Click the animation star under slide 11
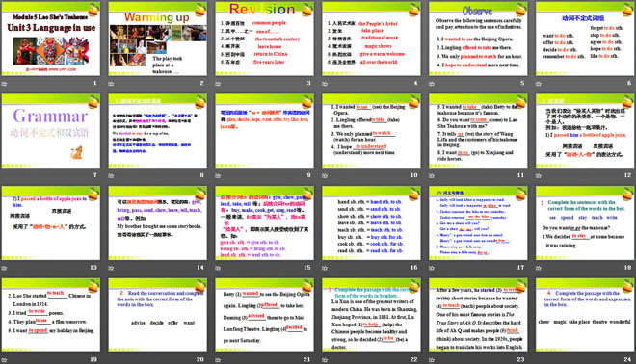 click(432, 176)
